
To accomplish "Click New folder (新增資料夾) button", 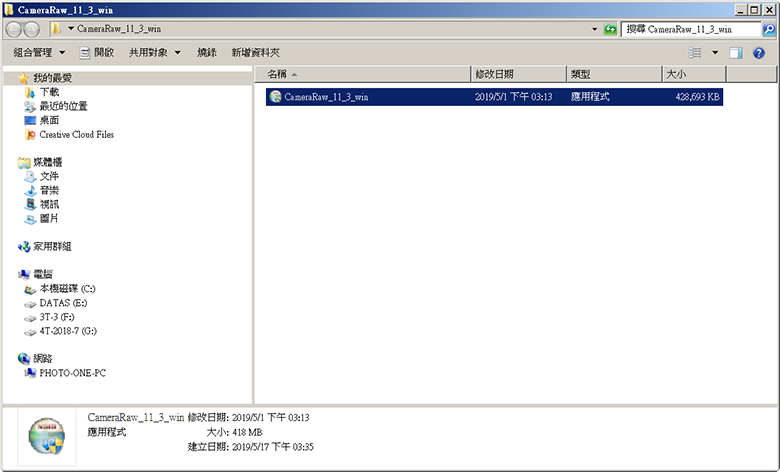I will (x=255, y=52).
